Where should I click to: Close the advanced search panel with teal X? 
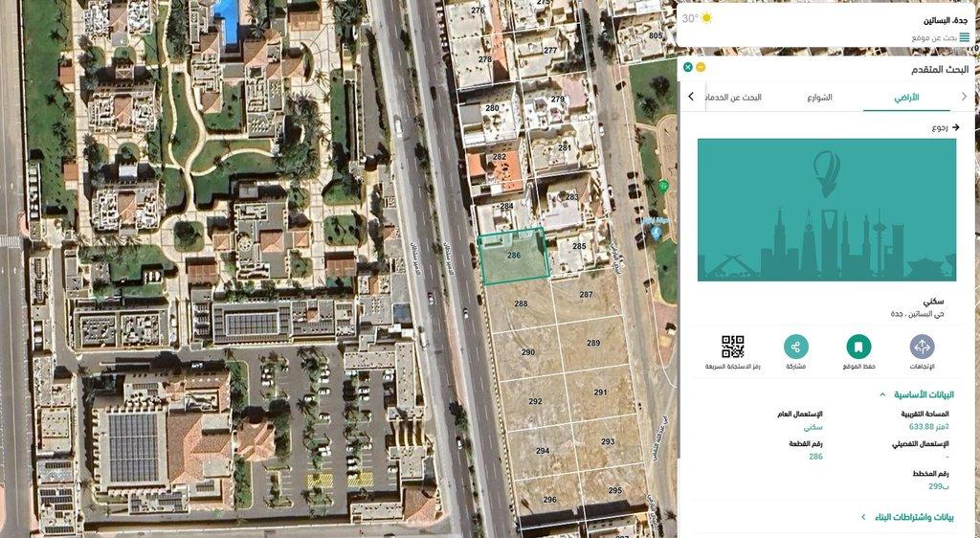[688, 67]
